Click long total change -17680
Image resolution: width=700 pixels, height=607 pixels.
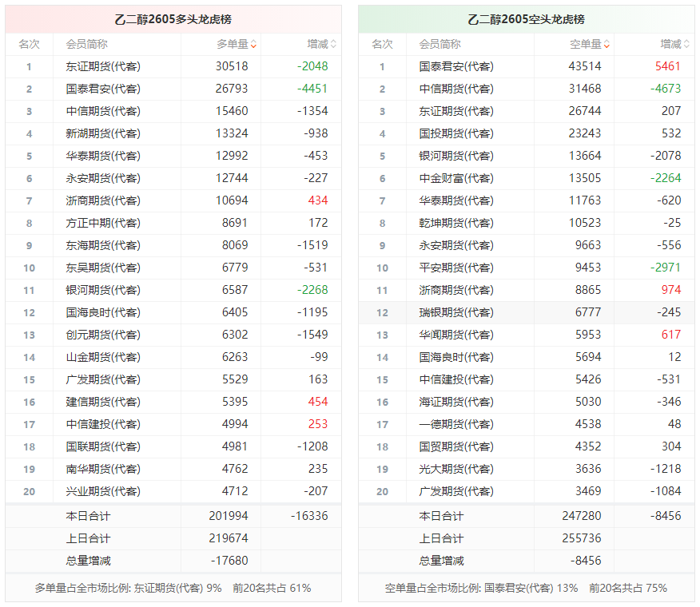click(229, 561)
